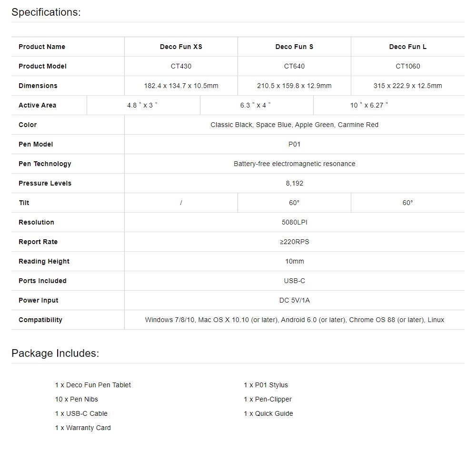
Task: Click the 10 x 6.27 inch active area
Action: pos(369,105)
